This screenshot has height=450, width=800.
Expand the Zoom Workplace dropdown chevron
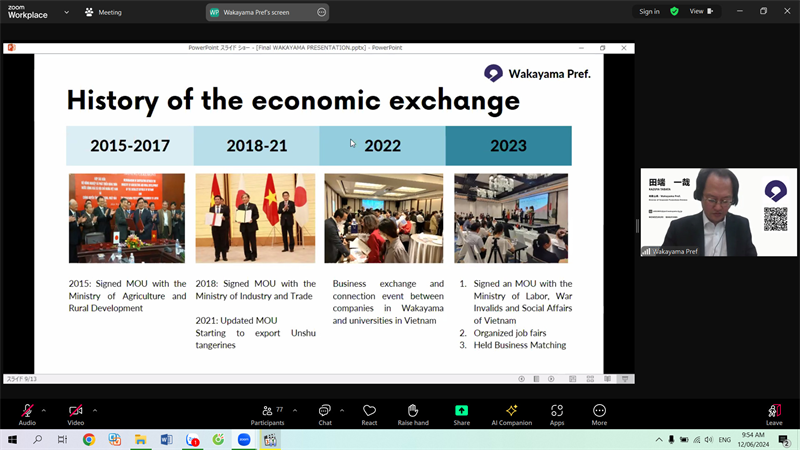[67, 12]
